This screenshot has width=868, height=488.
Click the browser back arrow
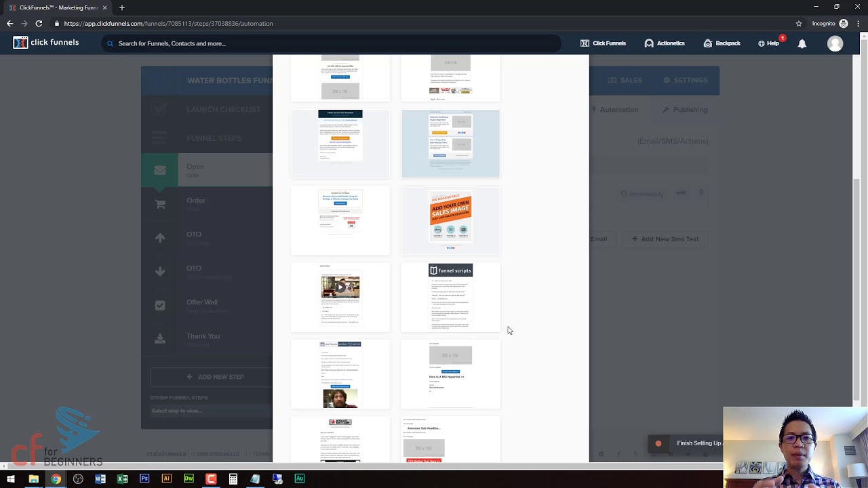click(x=10, y=23)
